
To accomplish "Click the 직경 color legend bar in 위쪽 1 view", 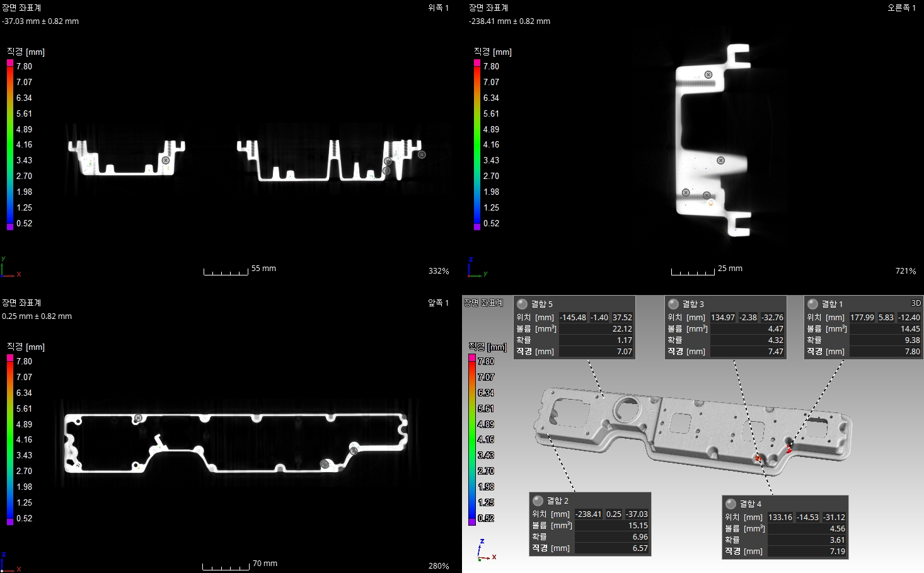I will pos(10,144).
